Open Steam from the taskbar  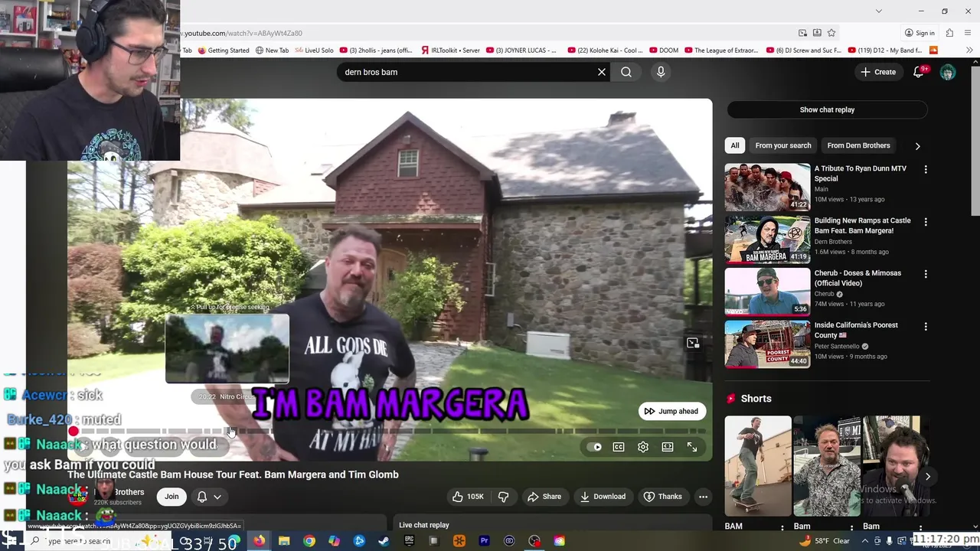[384, 541]
